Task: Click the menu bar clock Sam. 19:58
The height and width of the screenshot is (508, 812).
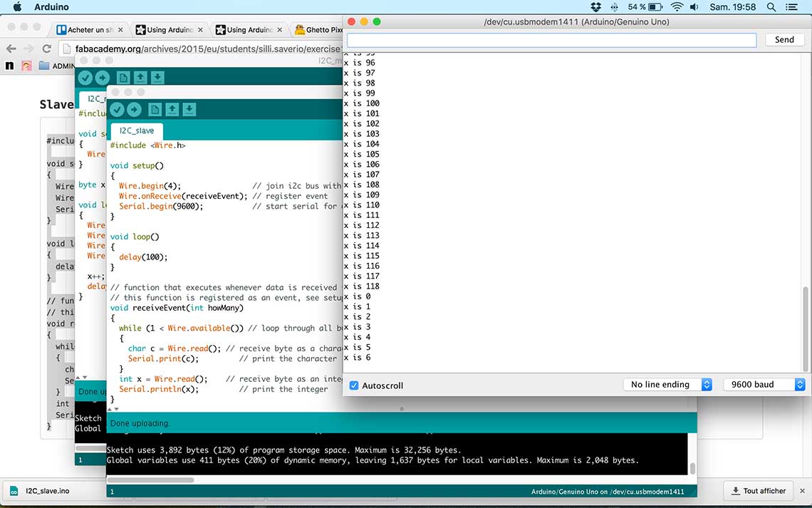Action: click(732, 6)
